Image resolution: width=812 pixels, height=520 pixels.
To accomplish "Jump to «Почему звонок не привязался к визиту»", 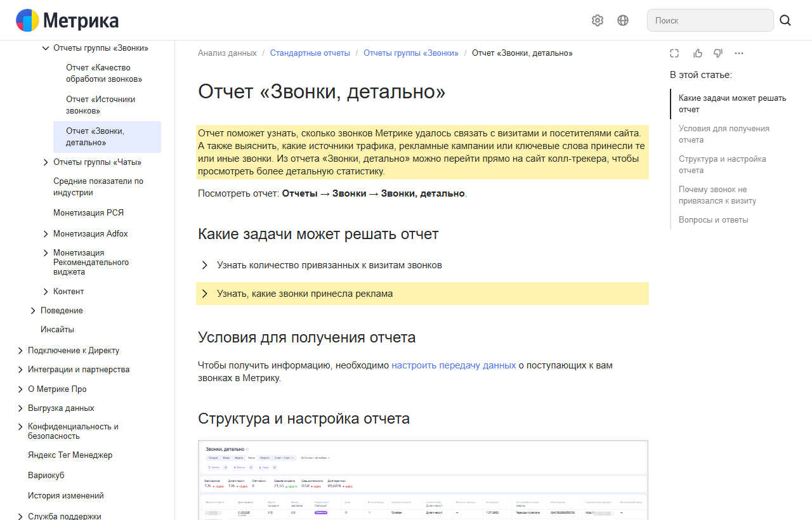I will (717, 195).
